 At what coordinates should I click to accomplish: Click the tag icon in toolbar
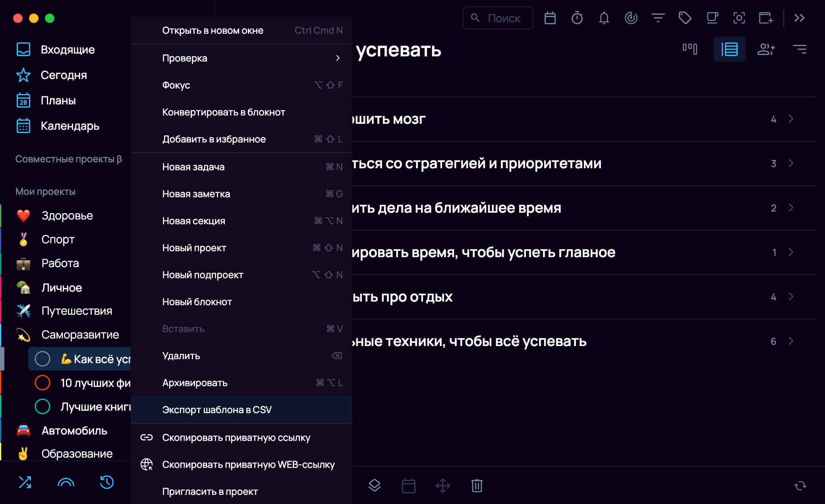point(685,18)
